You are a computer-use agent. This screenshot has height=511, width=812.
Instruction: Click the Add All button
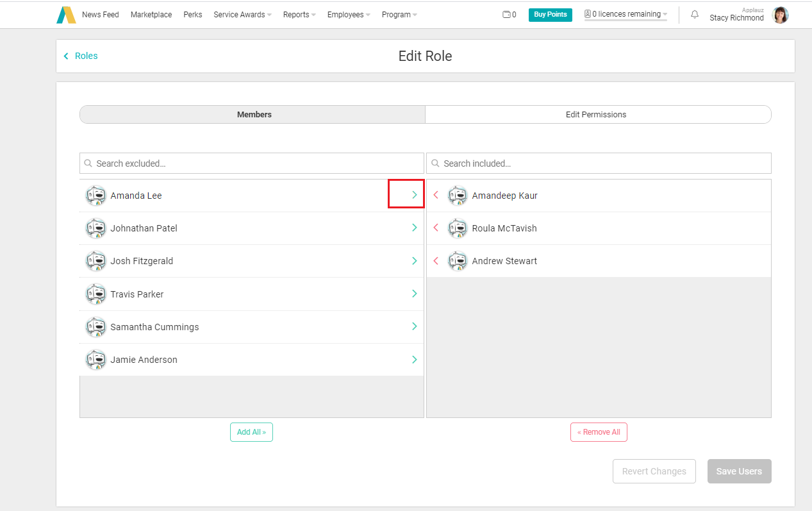[x=251, y=432]
